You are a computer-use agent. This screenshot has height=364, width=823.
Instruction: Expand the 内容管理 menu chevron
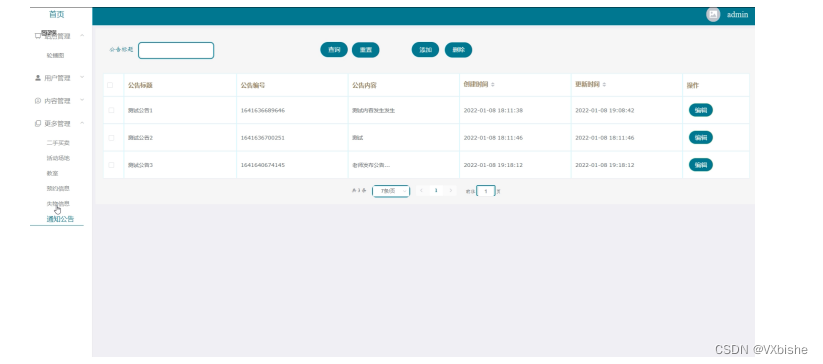(x=82, y=101)
